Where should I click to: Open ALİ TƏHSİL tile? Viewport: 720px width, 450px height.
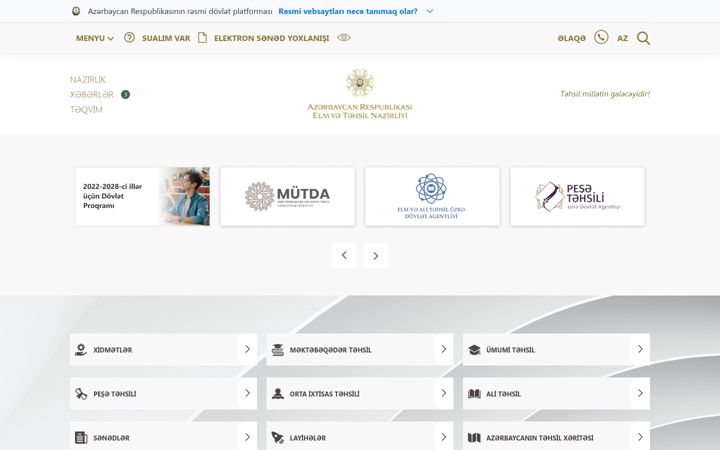(557, 394)
